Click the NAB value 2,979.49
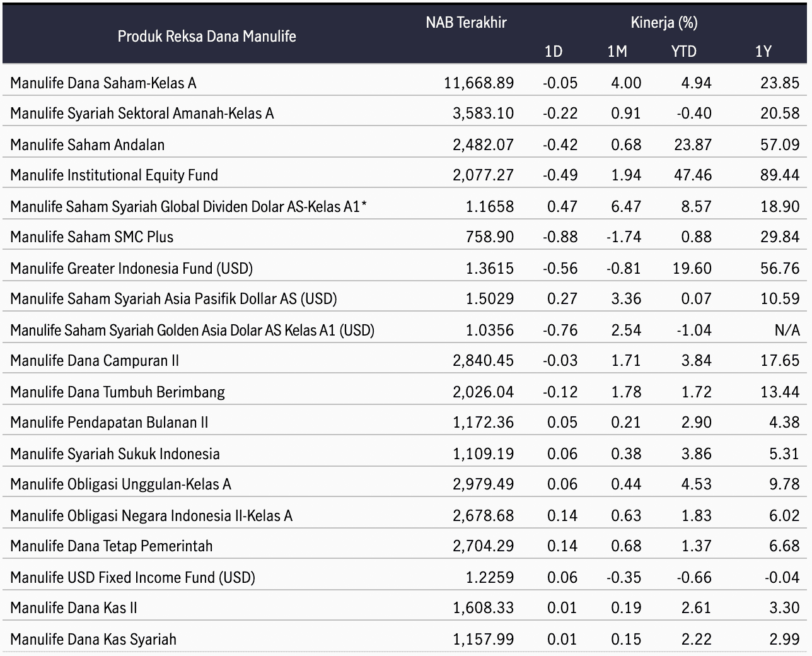 click(x=484, y=484)
